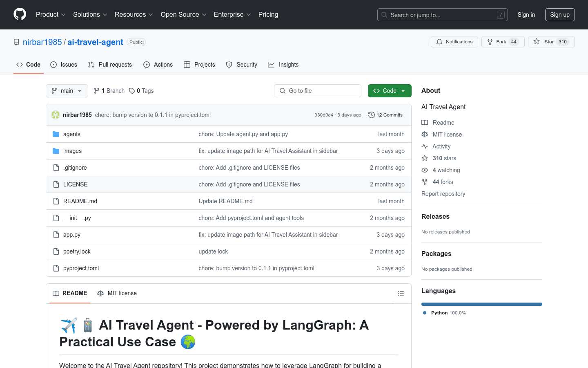Click the book icon beside Readme

pyautogui.click(x=425, y=123)
